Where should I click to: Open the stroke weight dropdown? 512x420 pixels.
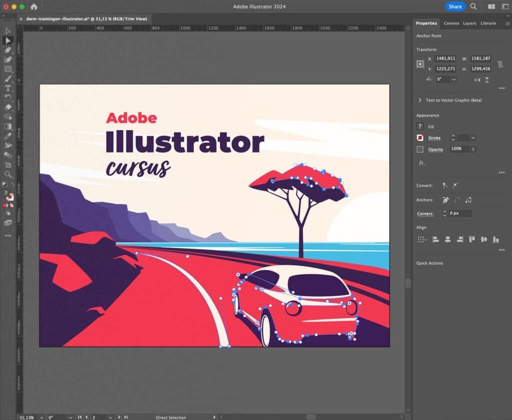(473, 138)
